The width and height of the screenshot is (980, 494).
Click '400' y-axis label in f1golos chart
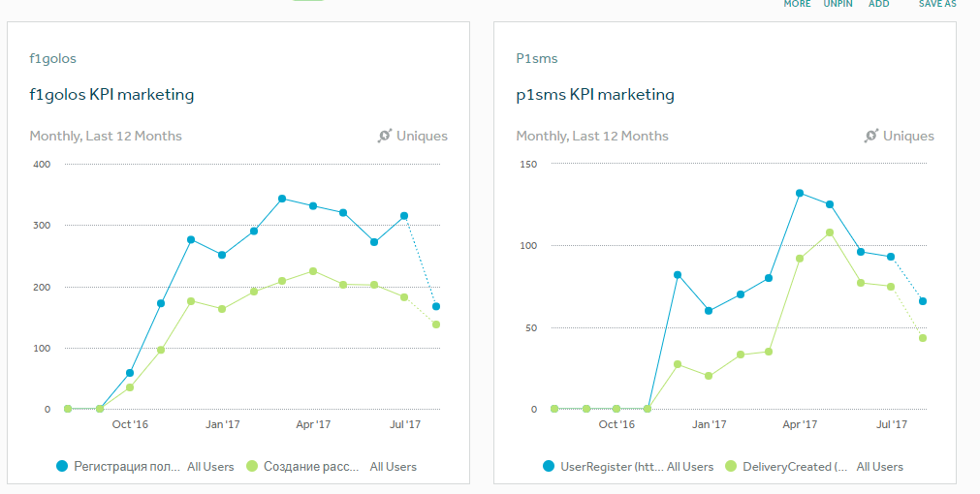[41, 165]
